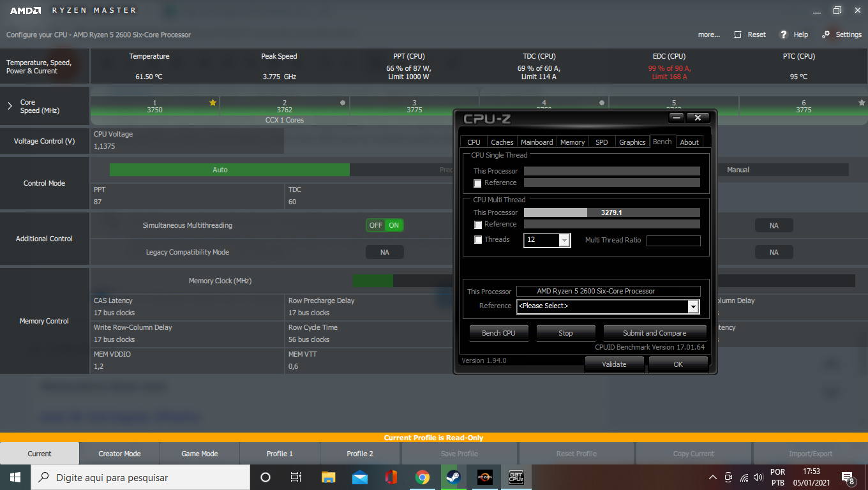Select Manual control mode
The image size is (868, 490).
[x=738, y=170]
